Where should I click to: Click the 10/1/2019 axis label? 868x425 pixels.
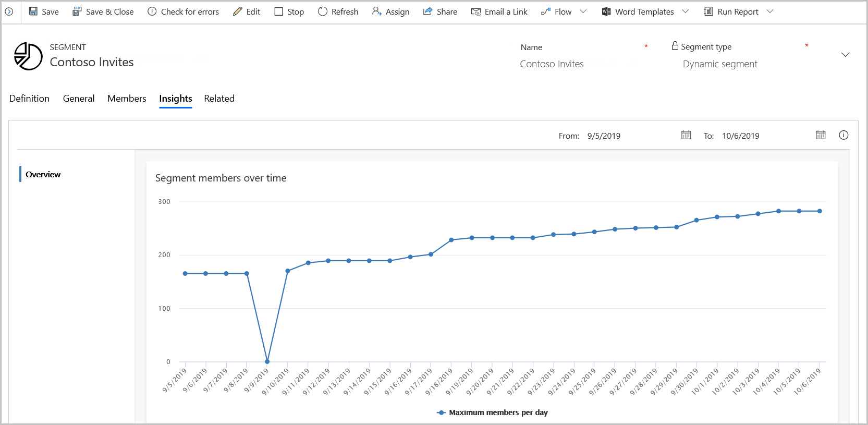click(705, 382)
